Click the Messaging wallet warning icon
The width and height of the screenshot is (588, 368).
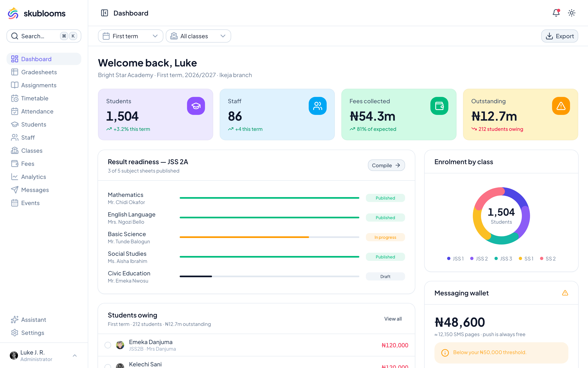tap(565, 293)
